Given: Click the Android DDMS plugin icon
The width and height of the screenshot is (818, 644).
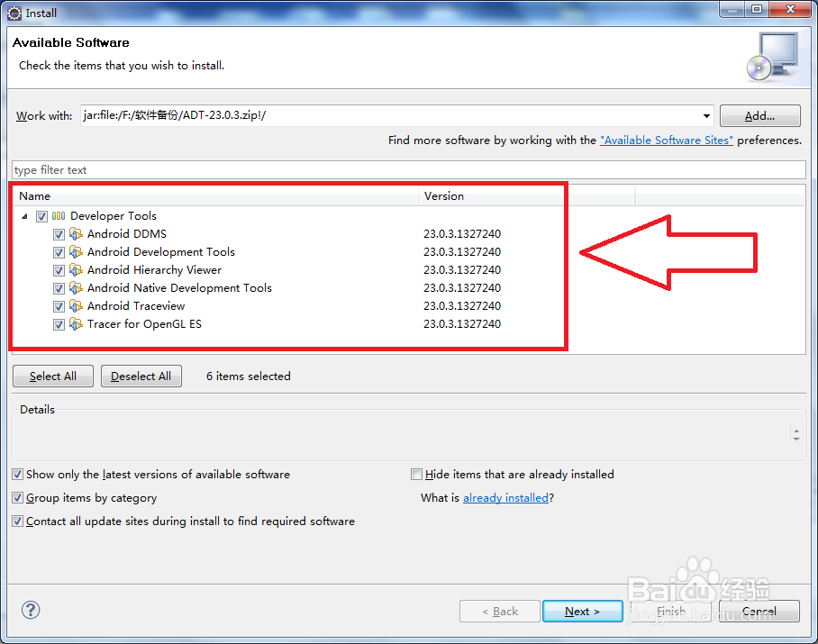Looking at the screenshot, I should pyautogui.click(x=76, y=234).
